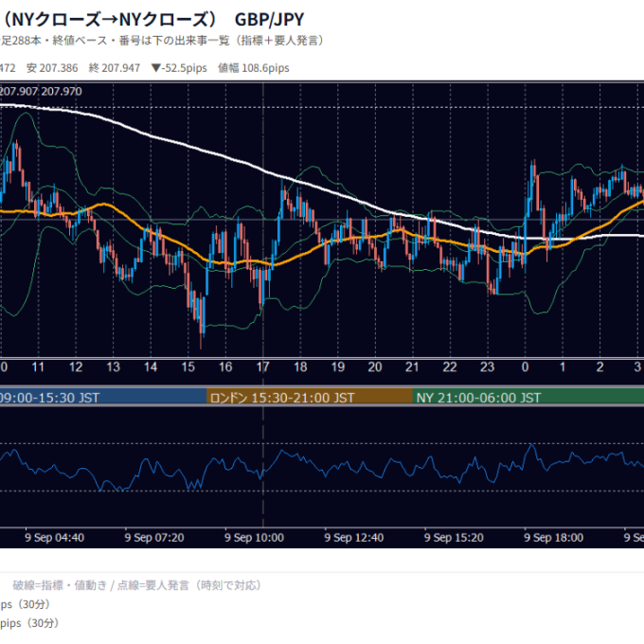The image size is (644, 644).
Task: Select the close price 終 207.947
Action: 115,68
